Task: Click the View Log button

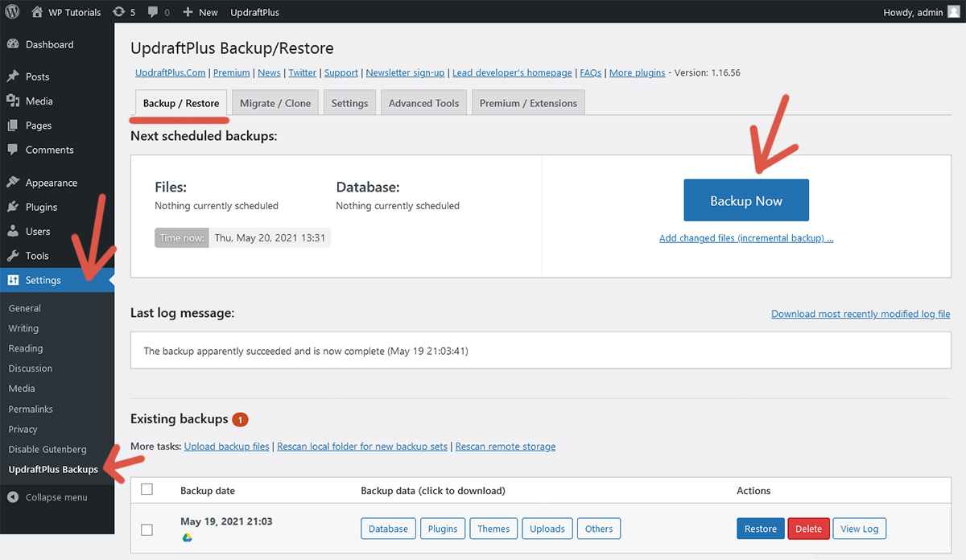Action: pos(860,529)
